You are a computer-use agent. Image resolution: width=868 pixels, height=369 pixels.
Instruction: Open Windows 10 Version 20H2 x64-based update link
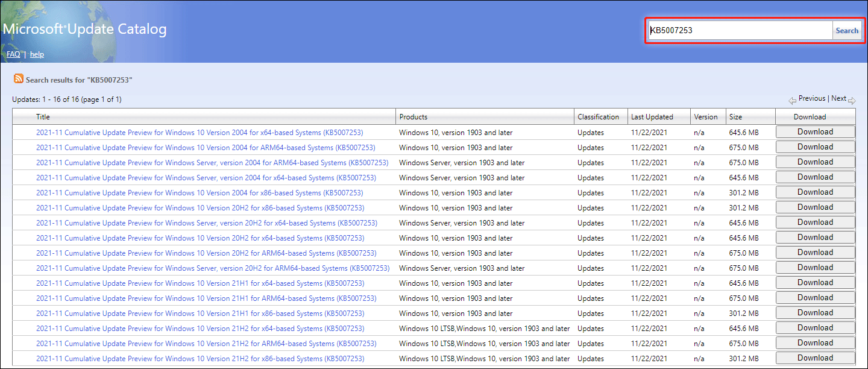(200, 238)
